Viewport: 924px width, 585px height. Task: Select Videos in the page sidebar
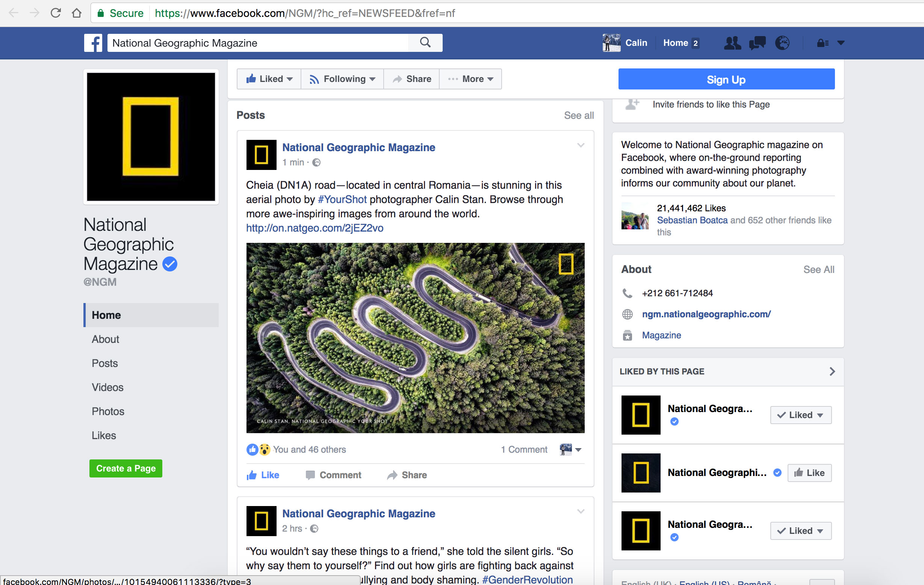pos(107,387)
